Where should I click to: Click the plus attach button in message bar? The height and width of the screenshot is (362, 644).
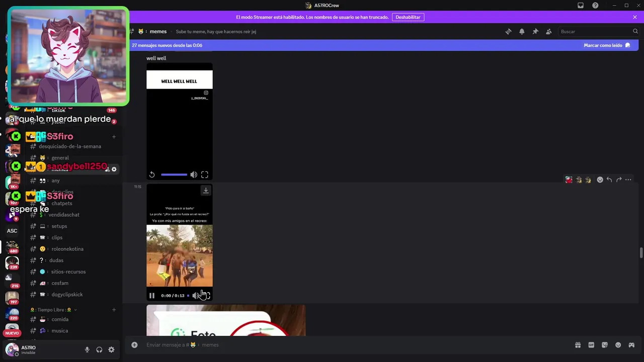click(x=134, y=345)
